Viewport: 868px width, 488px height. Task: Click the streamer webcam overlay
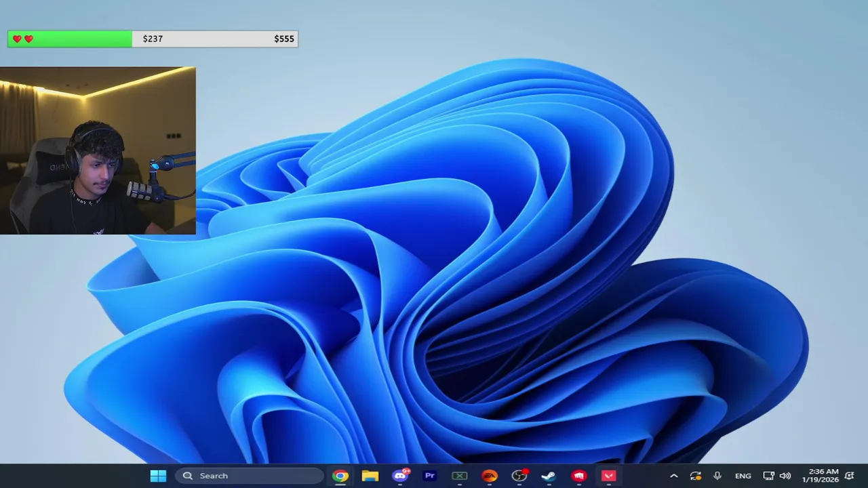pos(98,150)
